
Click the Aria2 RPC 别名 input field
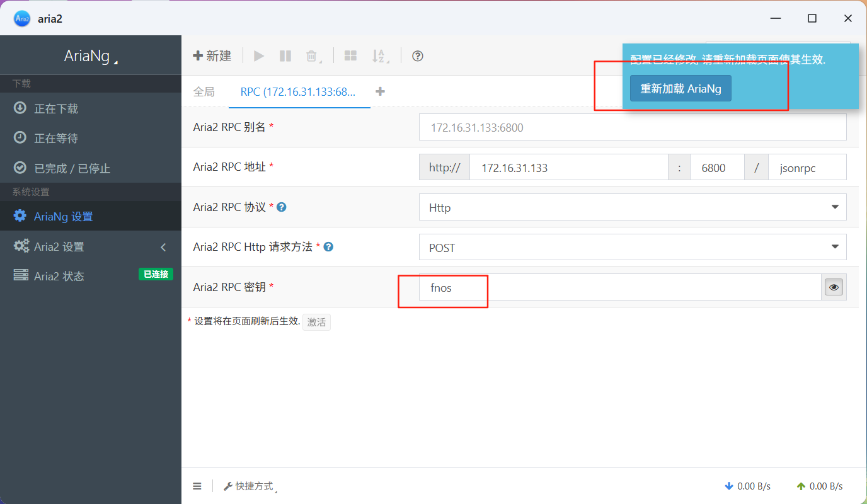coord(633,127)
